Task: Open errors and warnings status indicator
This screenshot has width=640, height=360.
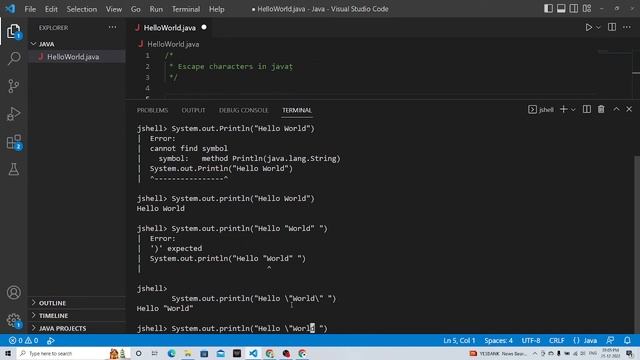Action: coord(24,340)
